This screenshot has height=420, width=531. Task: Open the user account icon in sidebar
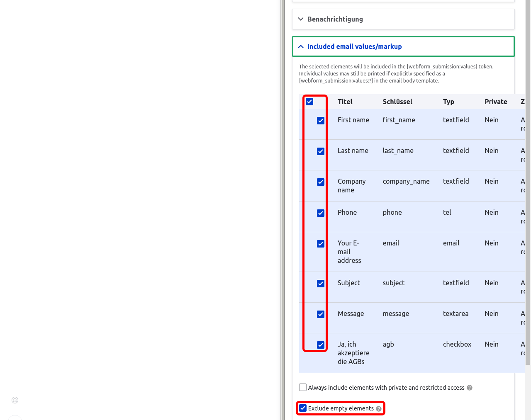click(x=15, y=400)
